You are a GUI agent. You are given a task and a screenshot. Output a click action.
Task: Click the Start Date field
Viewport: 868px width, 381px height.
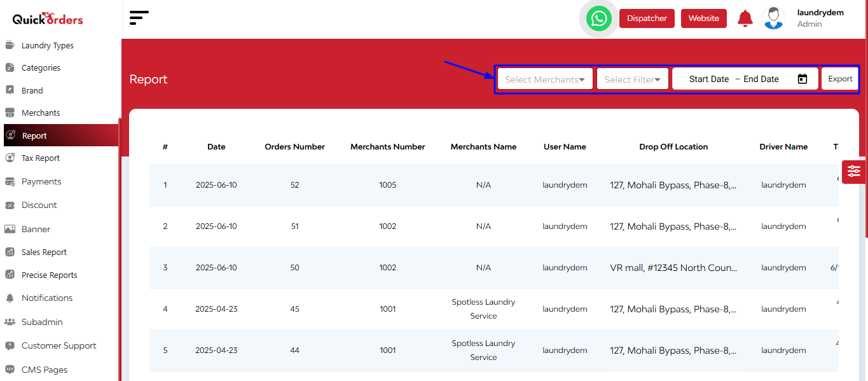click(709, 79)
